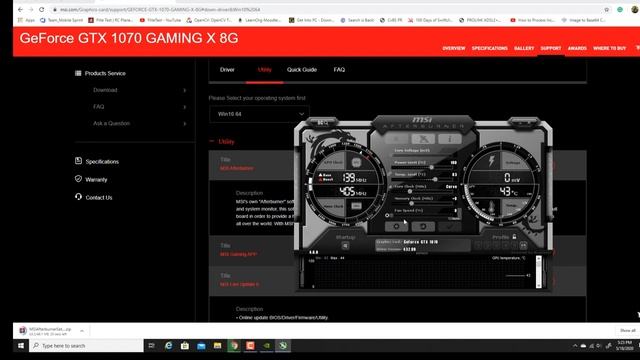This screenshot has height=360, width=640.
Task: Open AWARDS in the top navigation
Action: (x=577, y=48)
